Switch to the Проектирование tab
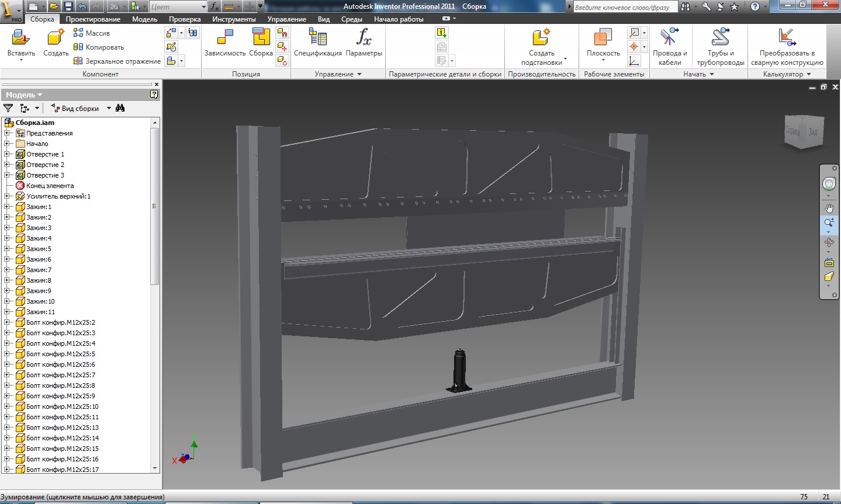 pos(93,19)
